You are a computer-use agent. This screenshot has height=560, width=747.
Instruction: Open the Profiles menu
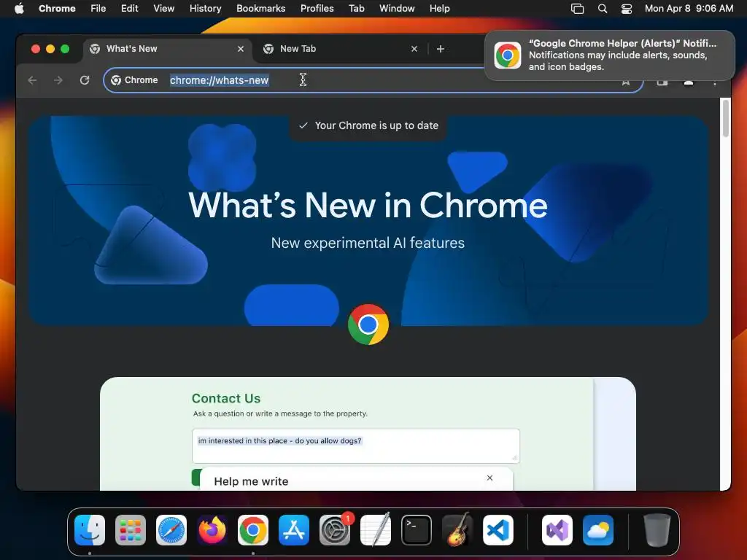pos(317,8)
